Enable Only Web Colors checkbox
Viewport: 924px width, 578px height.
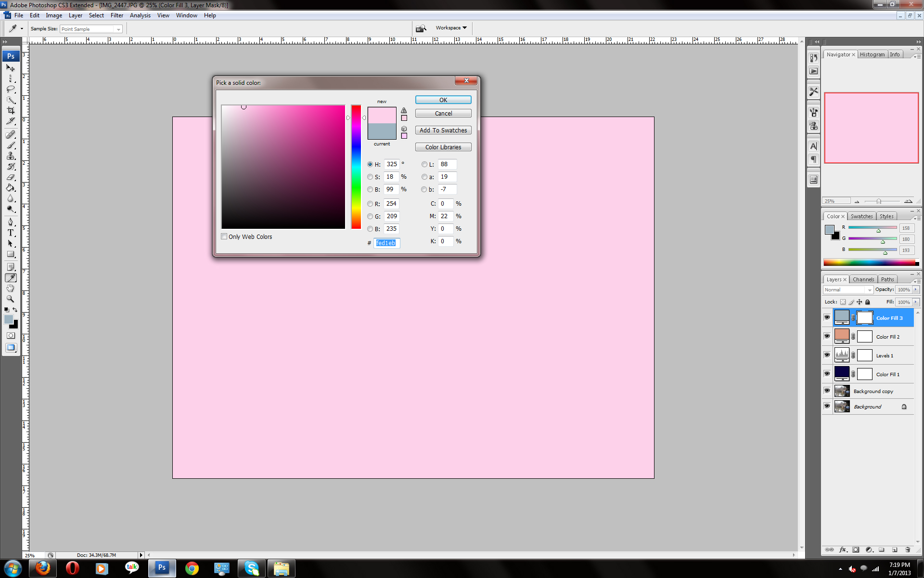click(224, 236)
